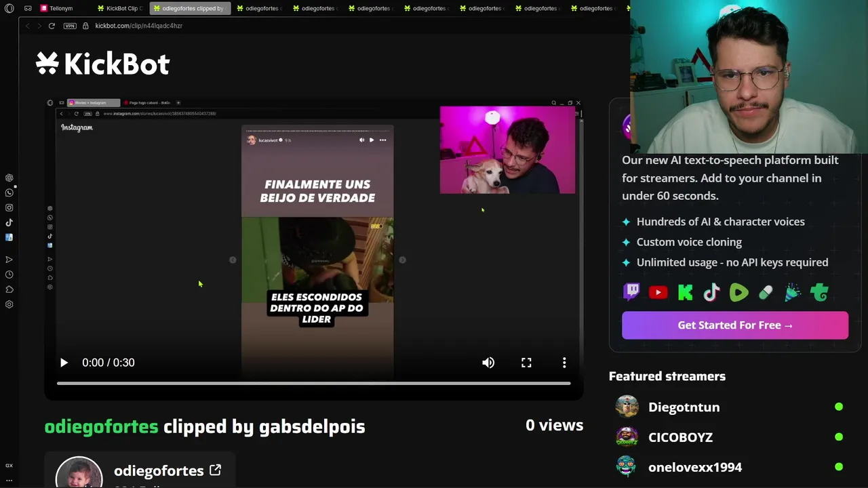This screenshot has width=868, height=488.
Task: Click the pill-shaped platform icon
Action: [766, 292]
